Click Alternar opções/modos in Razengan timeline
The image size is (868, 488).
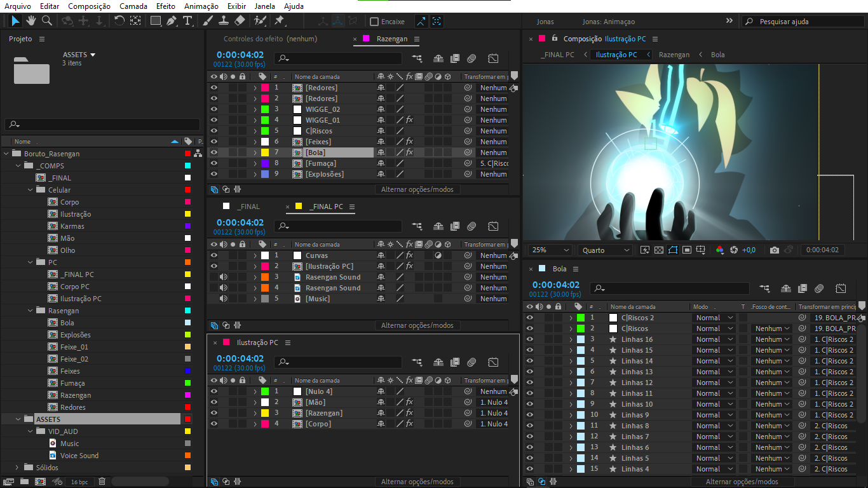coord(417,189)
